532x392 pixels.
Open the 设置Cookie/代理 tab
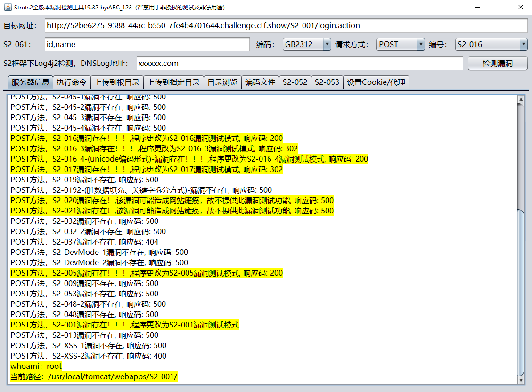[376, 82]
